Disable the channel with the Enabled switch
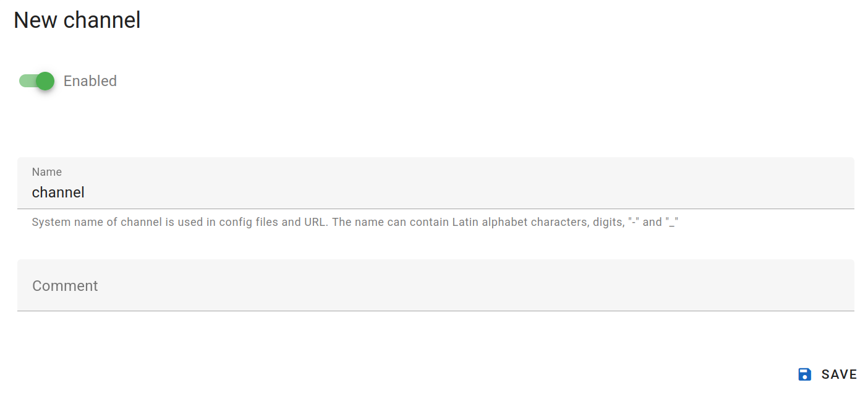Screen dimensions: 868x393 tap(36, 81)
